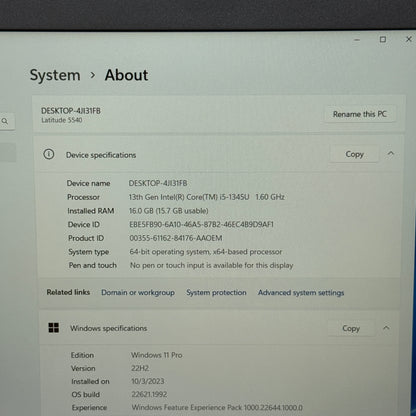This screenshot has width=416, height=416.
Task: Click the Windows specifications heading
Action: [108, 328]
